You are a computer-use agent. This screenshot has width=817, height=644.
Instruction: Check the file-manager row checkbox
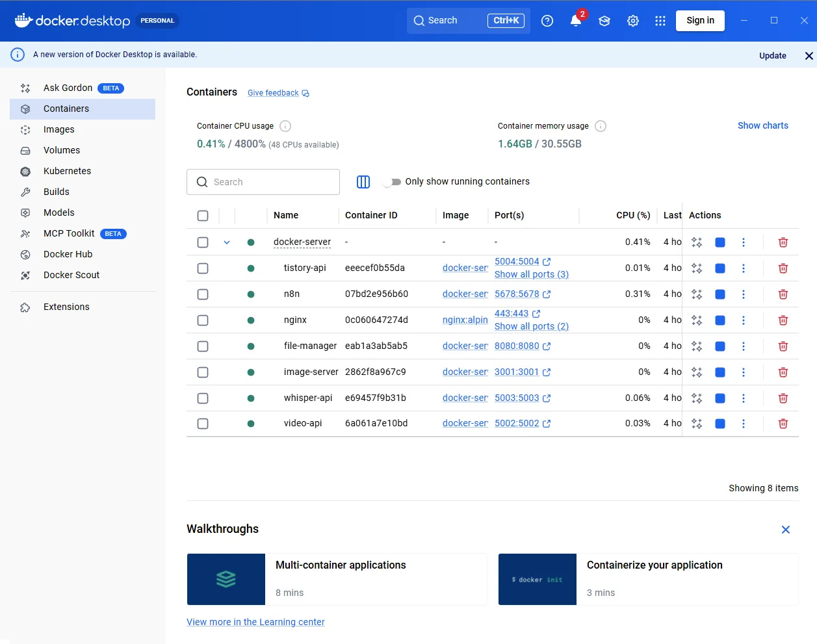(203, 346)
